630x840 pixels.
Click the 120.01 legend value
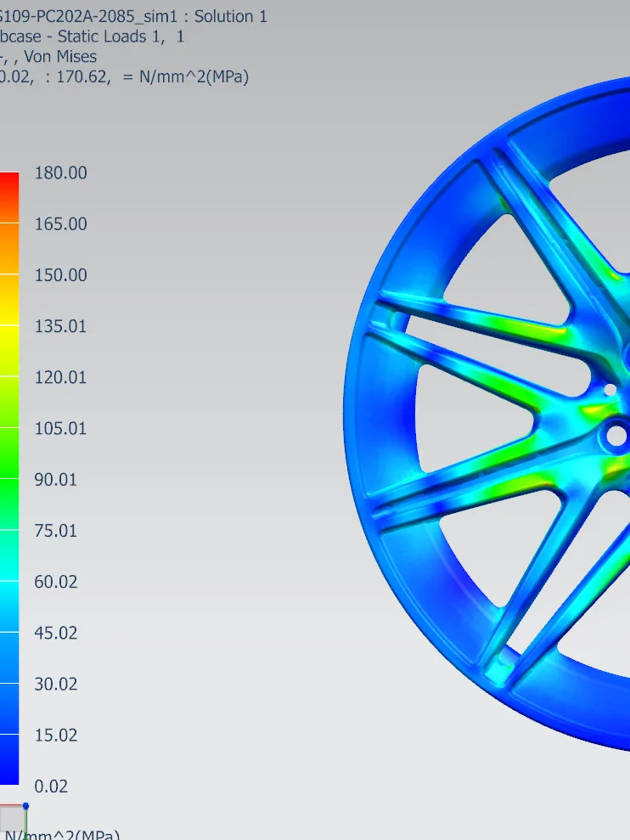click(x=60, y=378)
